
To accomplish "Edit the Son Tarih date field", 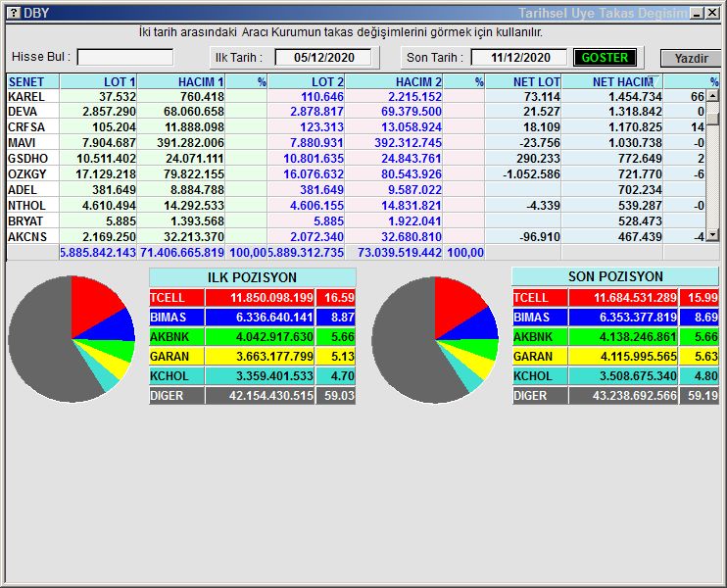I will [518, 58].
